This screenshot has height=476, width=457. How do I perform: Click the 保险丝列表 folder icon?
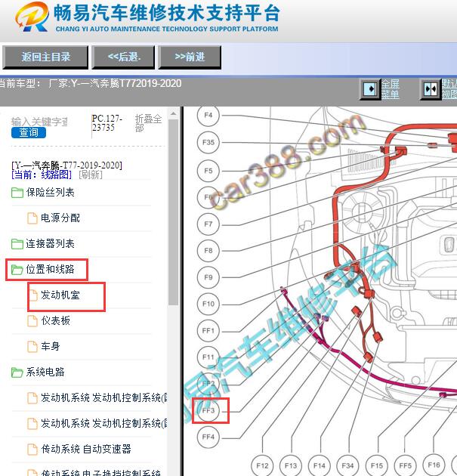[17, 193]
